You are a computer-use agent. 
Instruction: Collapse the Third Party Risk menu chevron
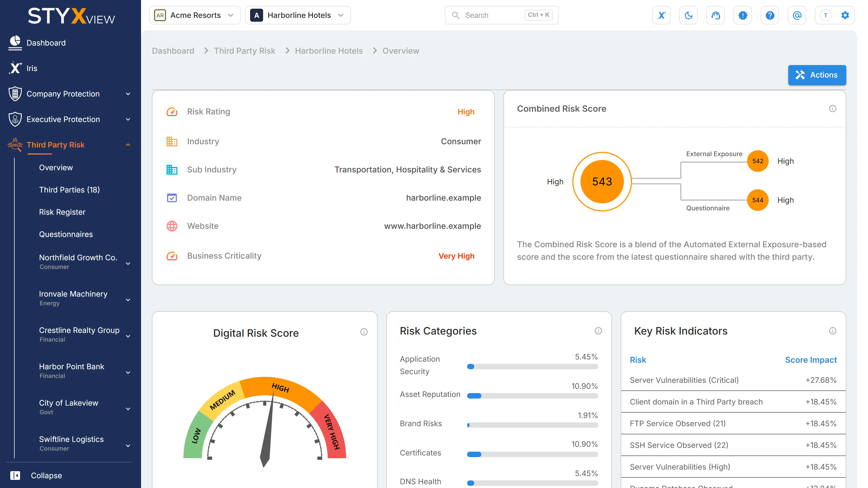(128, 145)
